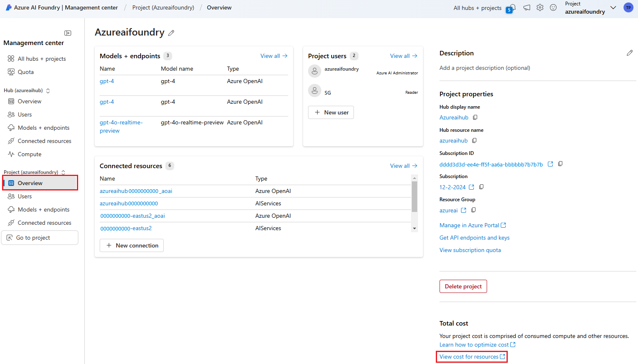Screen dimensions: 638x364
Task: Click the Connected resources scrollbar thumb
Action: pyautogui.click(x=414, y=197)
